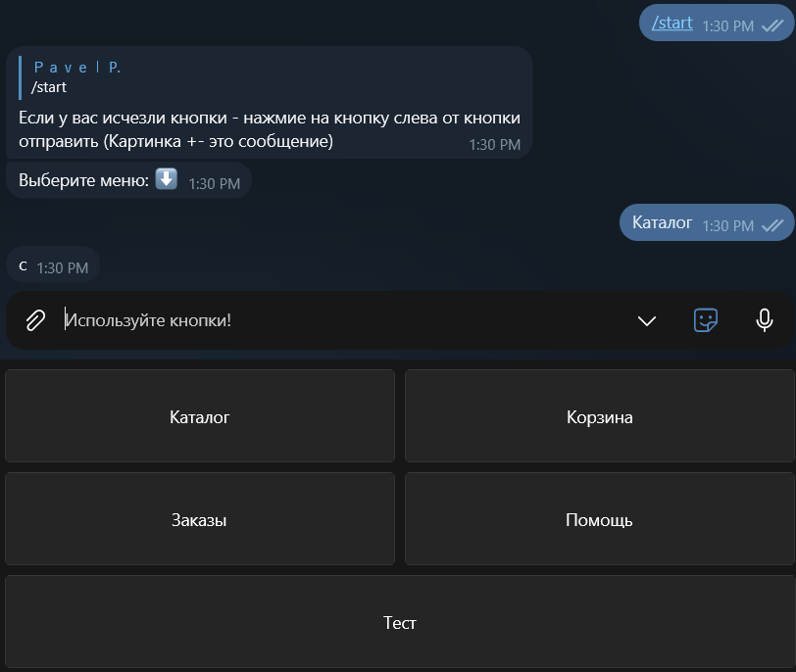Tap the Помощь bot button
Image resolution: width=796 pixels, height=672 pixels.
[598, 518]
